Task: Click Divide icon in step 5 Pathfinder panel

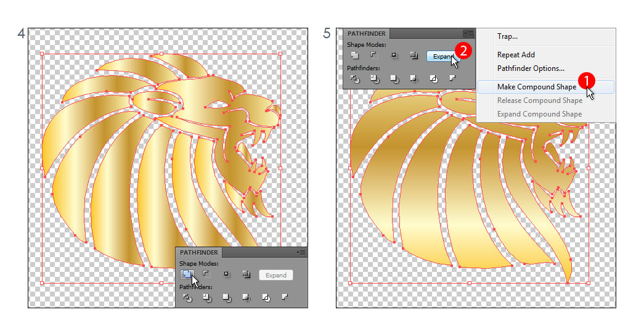Action: [355, 78]
